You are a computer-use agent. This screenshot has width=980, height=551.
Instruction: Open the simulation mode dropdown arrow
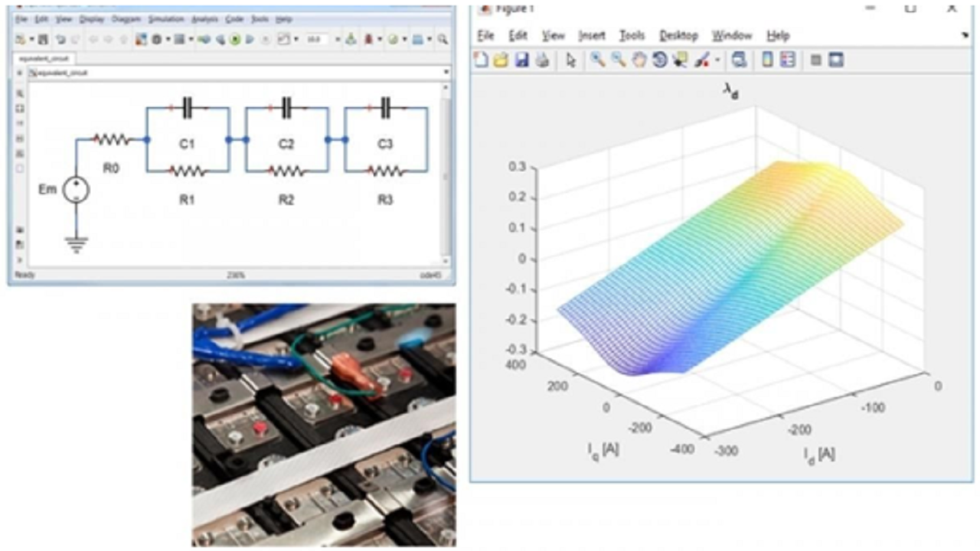pyautogui.click(x=339, y=39)
